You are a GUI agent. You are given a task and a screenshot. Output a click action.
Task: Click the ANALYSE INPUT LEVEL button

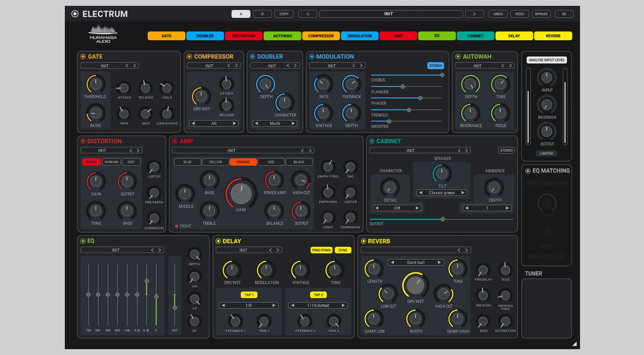pyautogui.click(x=547, y=60)
